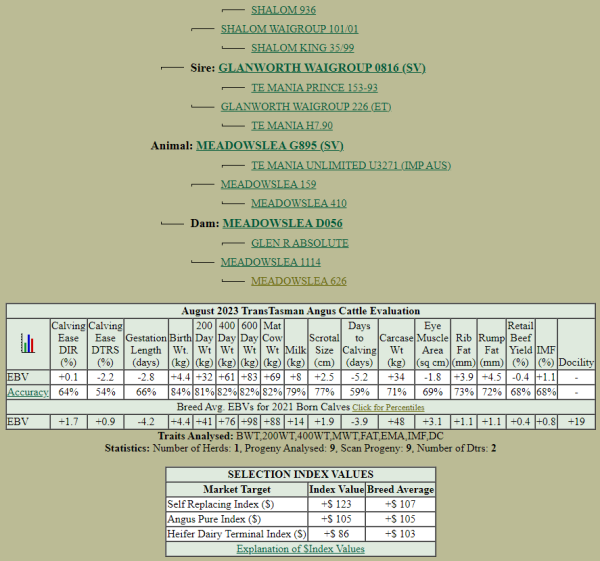The width and height of the screenshot is (600, 561).
Task: Open MEADOWSLEA 159 pedigree link
Action: pyautogui.click(x=268, y=184)
